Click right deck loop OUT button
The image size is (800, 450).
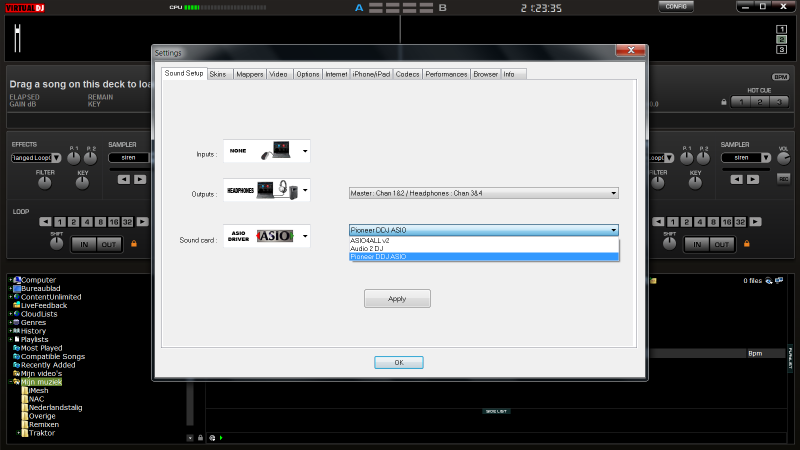pyautogui.click(x=721, y=244)
